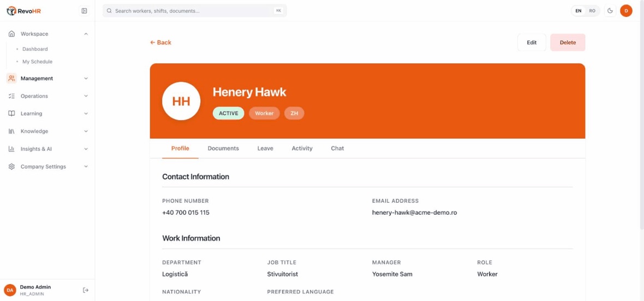This screenshot has height=301, width=644.
Task: Expand the Knowledge section chevron
Action: point(86,131)
